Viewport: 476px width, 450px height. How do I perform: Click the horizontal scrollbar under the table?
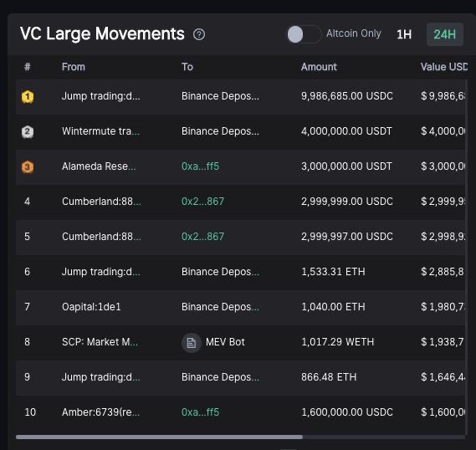159,437
